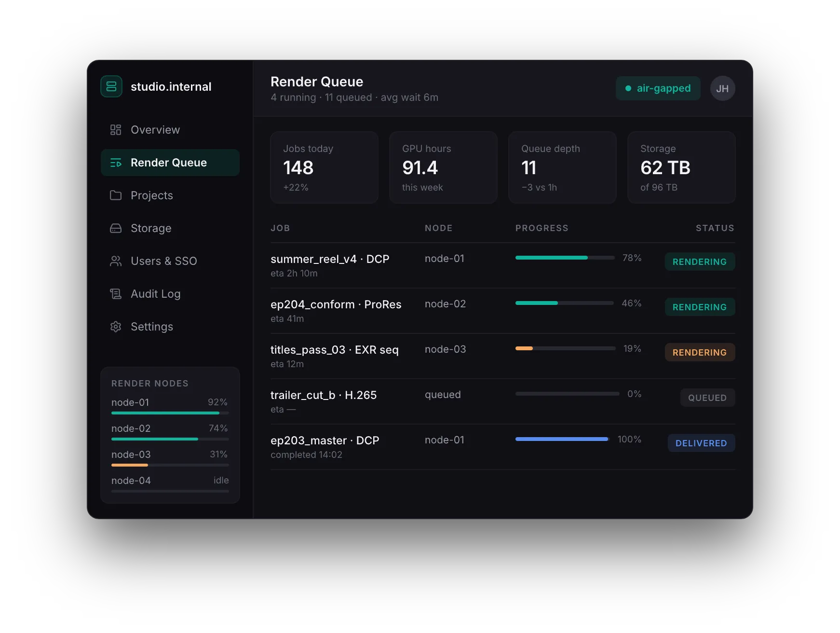Open the Overview page
Screen dimensions: 840x633
(x=170, y=130)
